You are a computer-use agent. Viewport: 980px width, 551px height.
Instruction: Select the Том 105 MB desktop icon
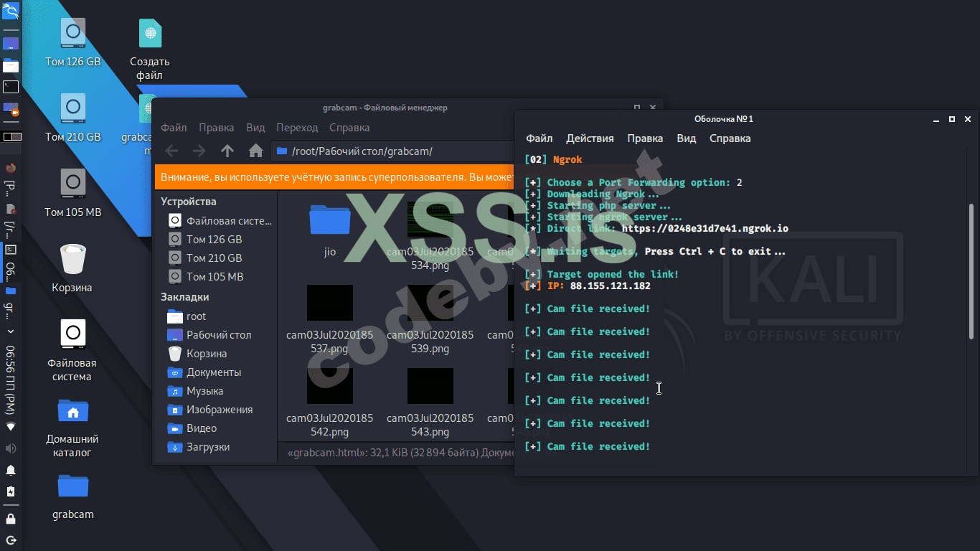pos(73,193)
